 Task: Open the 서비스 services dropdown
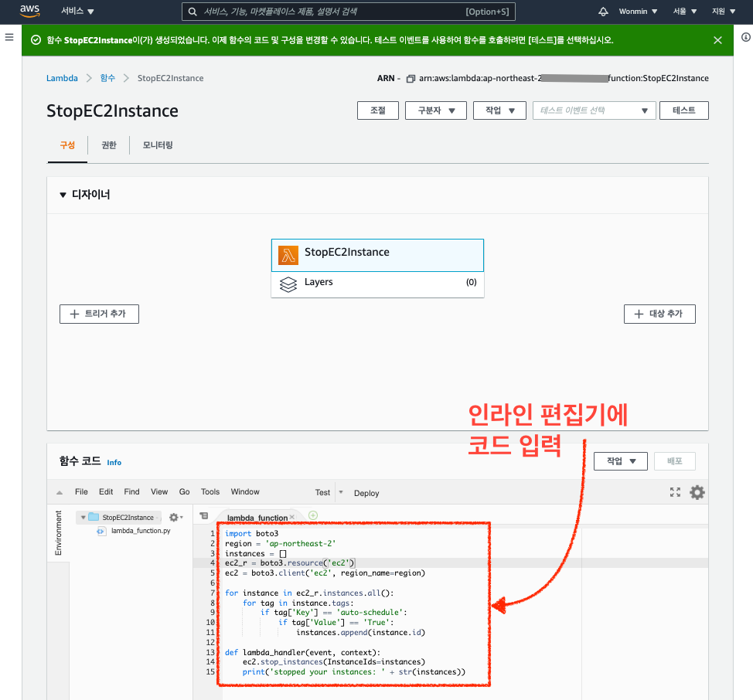click(x=77, y=11)
